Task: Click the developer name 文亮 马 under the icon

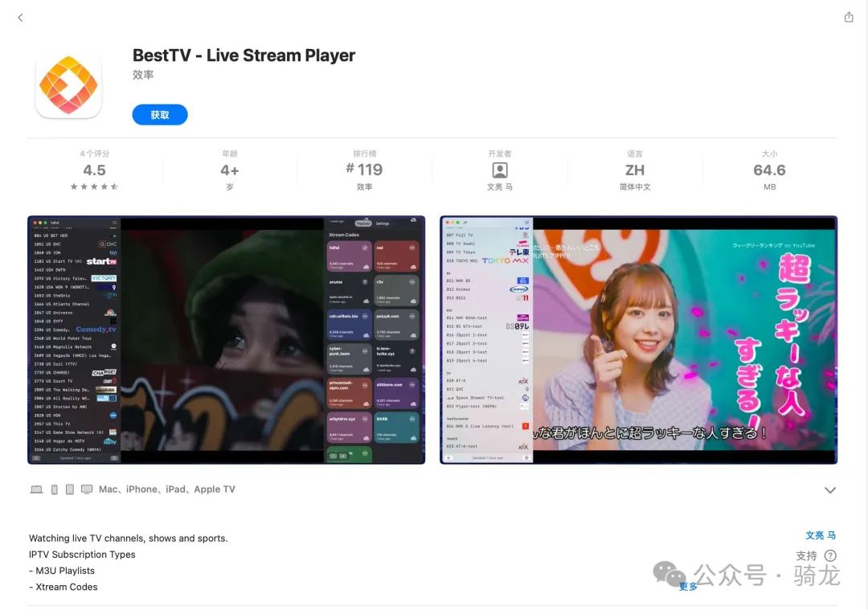Action: click(x=499, y=187)
